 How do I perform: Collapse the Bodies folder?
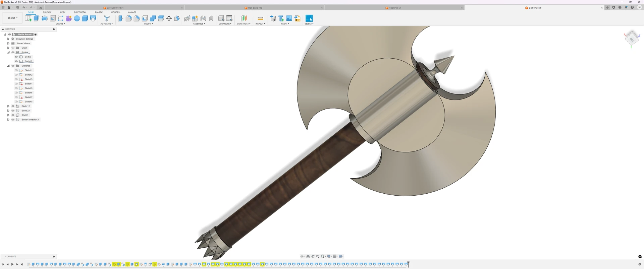tap(8, 53)
